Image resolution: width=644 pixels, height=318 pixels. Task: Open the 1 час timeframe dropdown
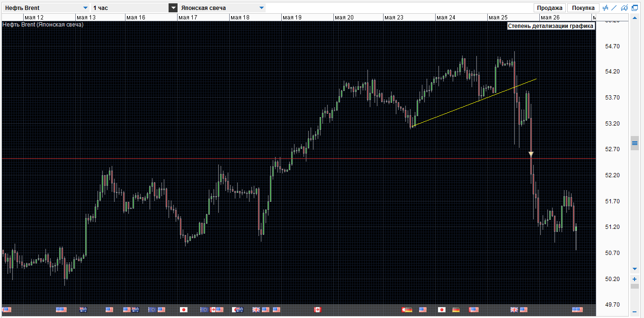point(134,8)
